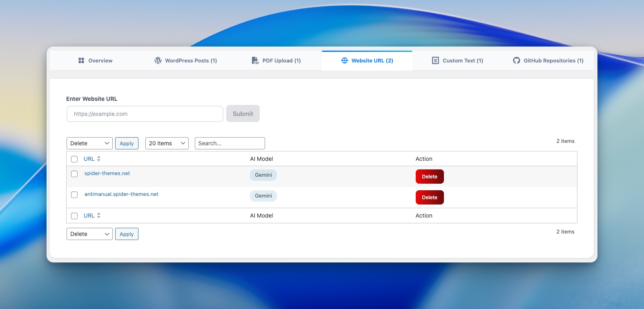Viewport: 644px width, 309px height.
Task: Click the PDF file icon
Action: (x=255, y=60)
